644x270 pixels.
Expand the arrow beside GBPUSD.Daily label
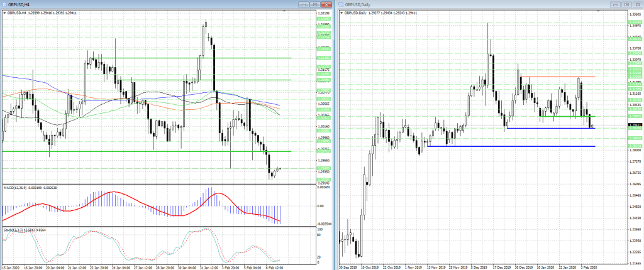click(342, 13)
